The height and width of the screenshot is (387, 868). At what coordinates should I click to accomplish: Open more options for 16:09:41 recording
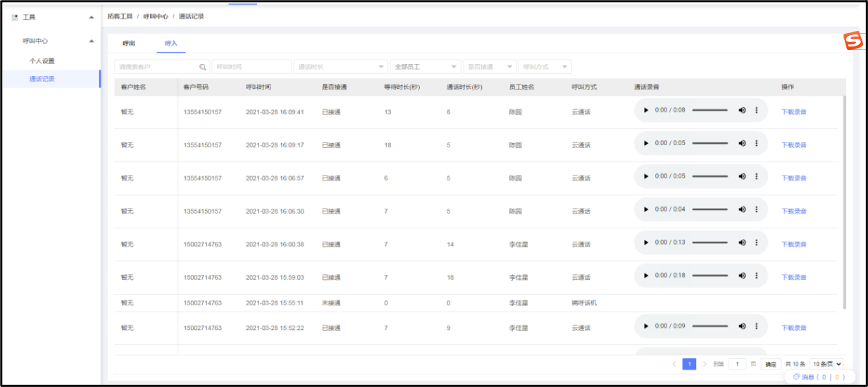(757, 110)
